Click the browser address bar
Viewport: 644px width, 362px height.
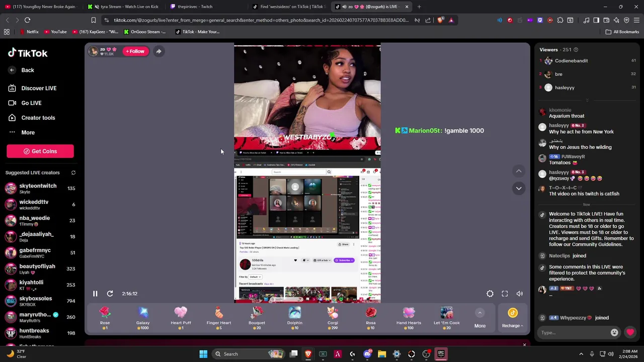pyautogui.click(x=261, y=20)
